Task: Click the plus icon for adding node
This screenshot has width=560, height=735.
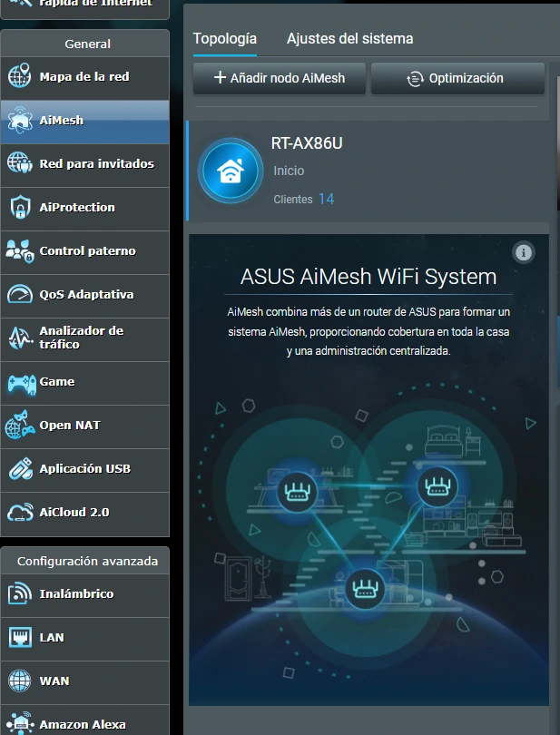Action: pyautogui.click(x=220, y=77)
